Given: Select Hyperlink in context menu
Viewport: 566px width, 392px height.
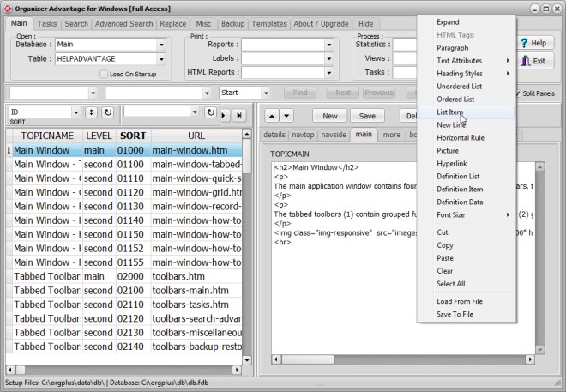Looking at the screenshot, I should pyautogui.click(x=467, y=164).
